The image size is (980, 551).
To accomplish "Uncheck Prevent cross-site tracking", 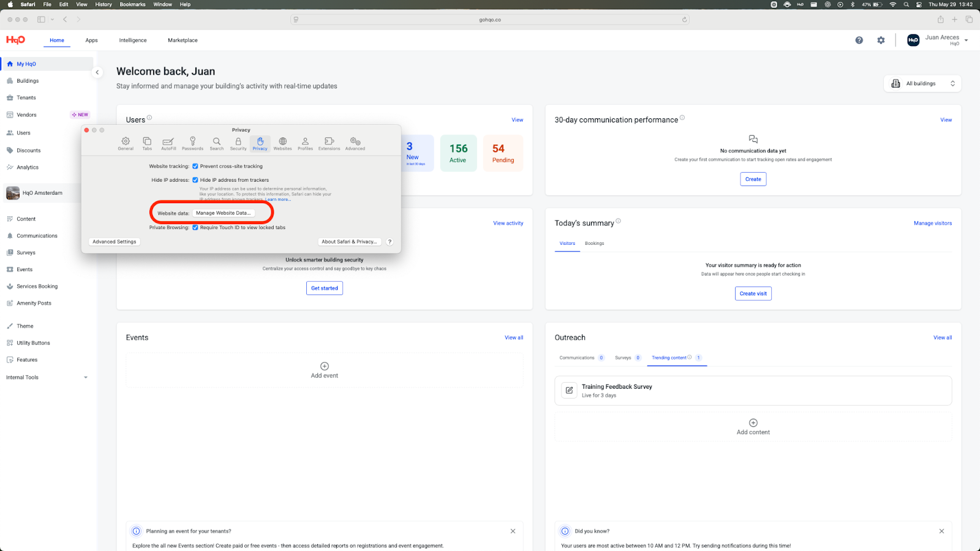I will click(x=195, y=166).
